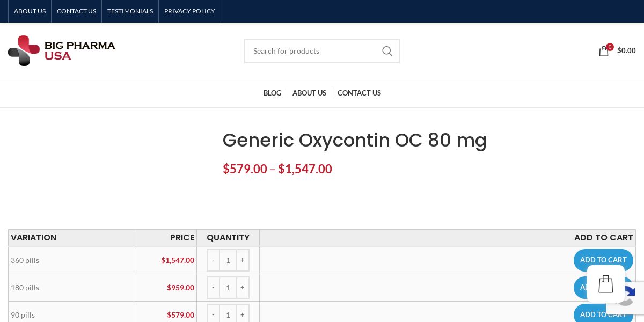Add 360 pills variation to cart
Viewport: 644px width, 322px height.
(x=603, y=260)
